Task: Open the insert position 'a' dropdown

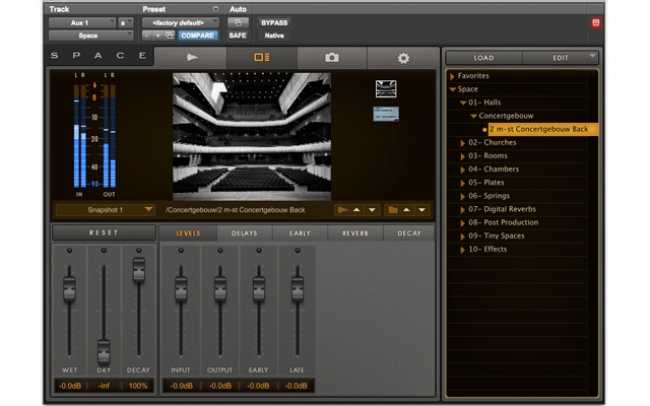Action: (x=126, y=23)
